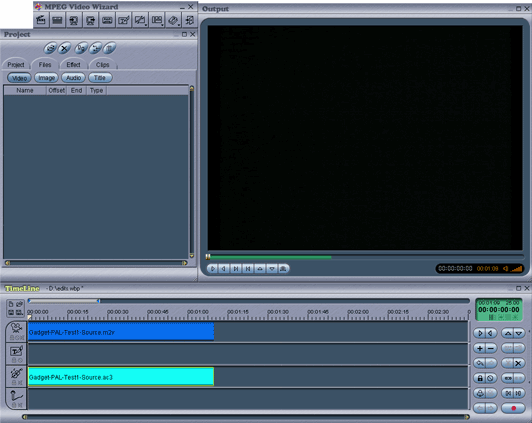
Task: Click the red record button in timeline controls
Action: click(513, 408)
